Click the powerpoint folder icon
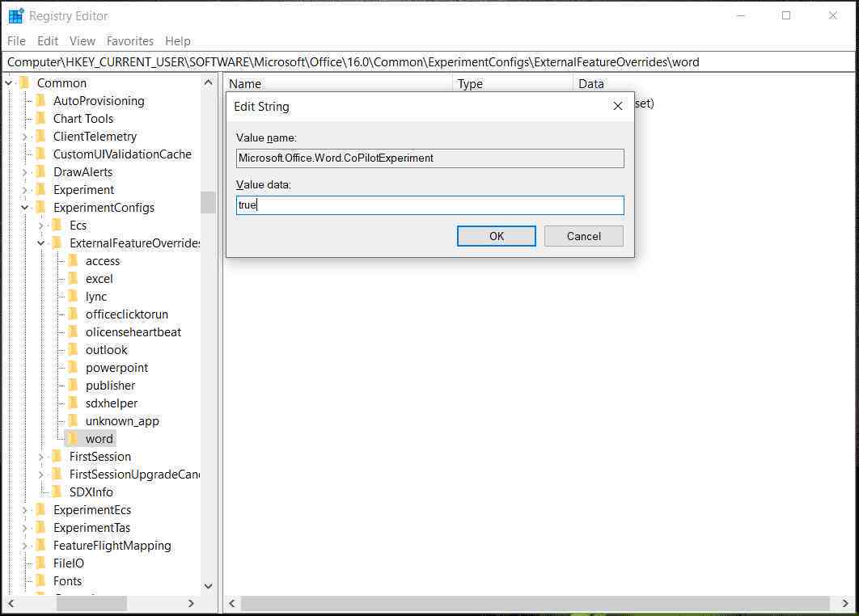Viewport: 859px width, 616px height. (74, 368)
